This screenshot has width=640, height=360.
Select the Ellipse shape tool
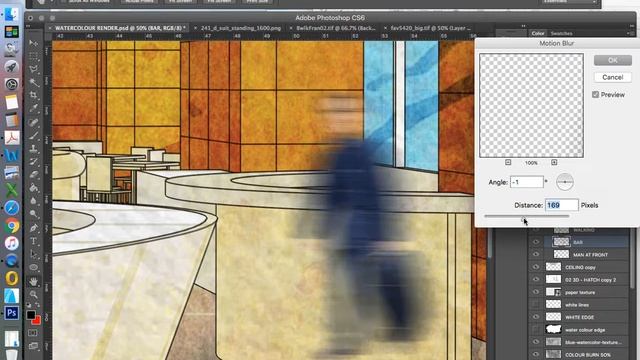click(33, 268)
